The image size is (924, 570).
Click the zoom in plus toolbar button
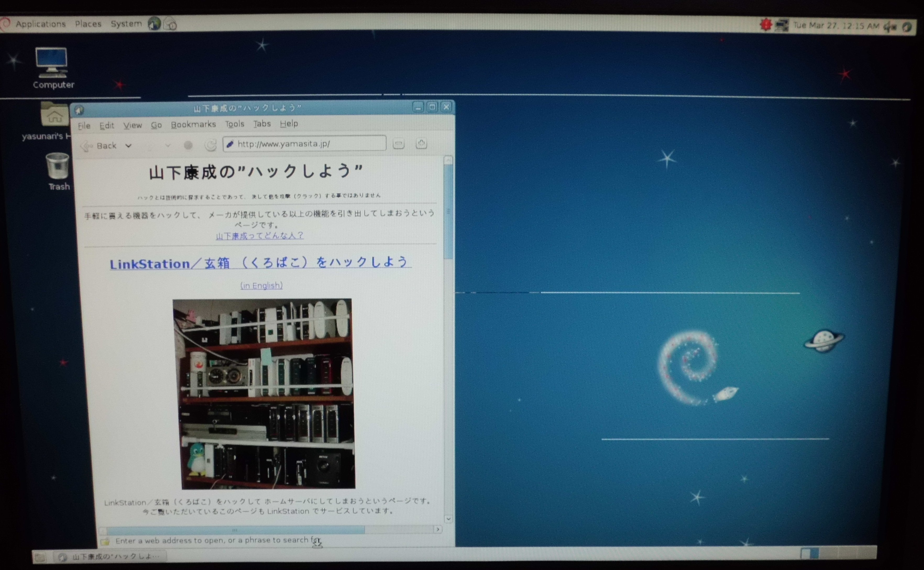point(421,143)
